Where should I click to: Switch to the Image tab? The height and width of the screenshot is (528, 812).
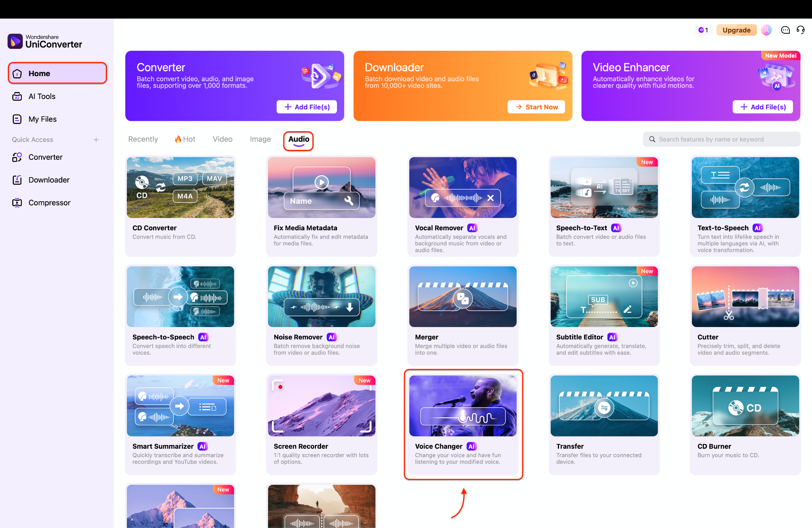tap(260, 139)
